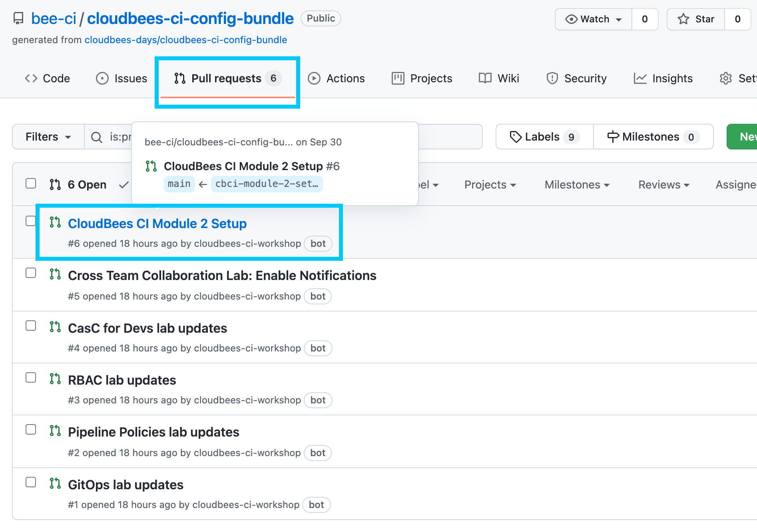The image size is (757, 532).
Task: Check the checkbox beside CasC for Devs lab updates
Action: 31,326
